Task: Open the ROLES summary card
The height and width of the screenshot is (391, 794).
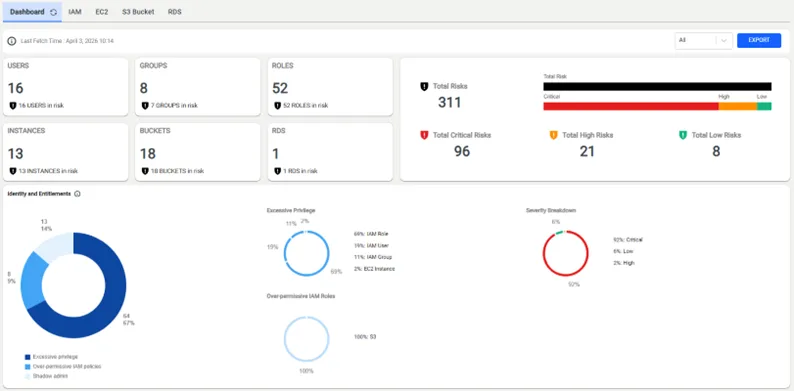Action: coord(330,87)
